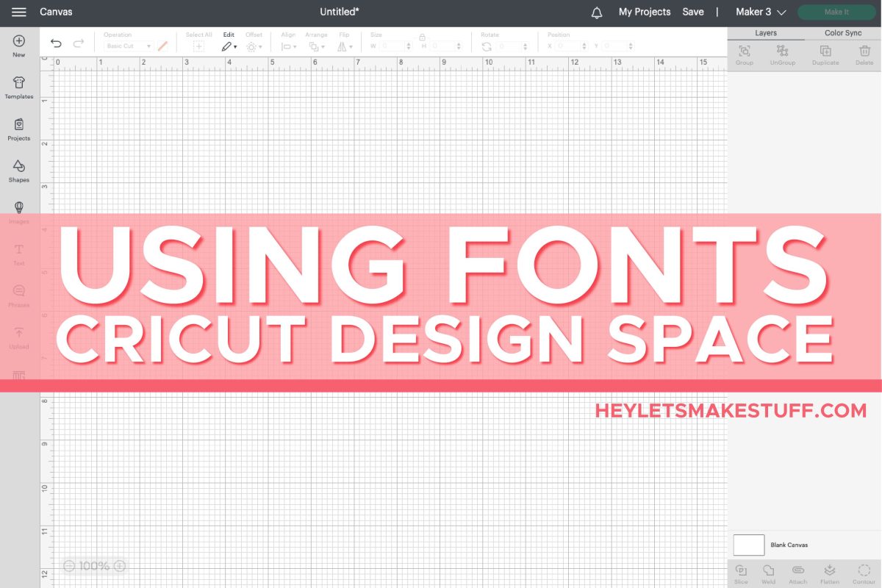Undo the last action
The width and height of the screenshot is (882, 588).
click(x=56, y=45)
